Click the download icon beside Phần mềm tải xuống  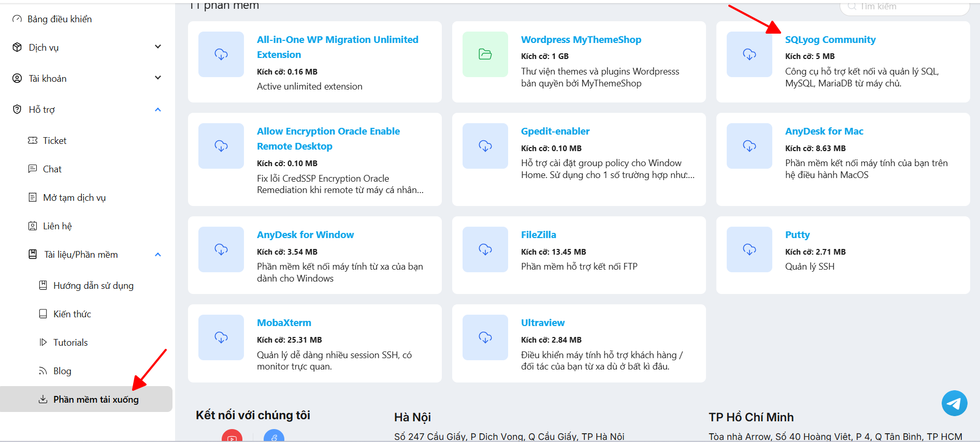click(x=43, y=399)
